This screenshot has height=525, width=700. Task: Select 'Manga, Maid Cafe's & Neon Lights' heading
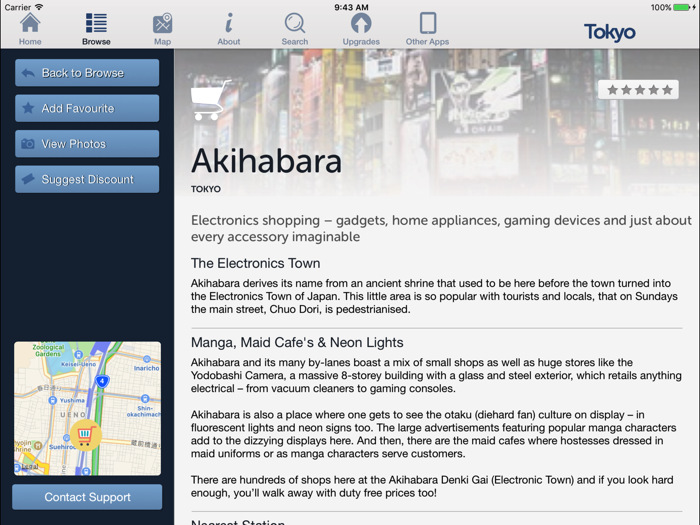[297, 342]
